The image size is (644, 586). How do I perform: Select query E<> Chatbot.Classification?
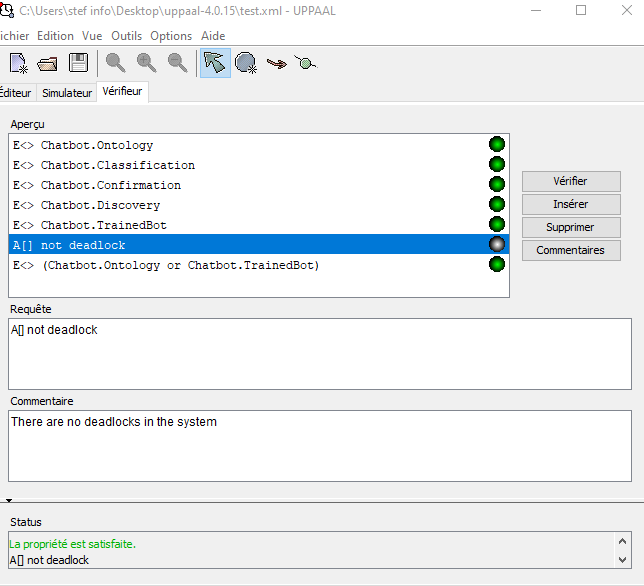coord(259,165)
